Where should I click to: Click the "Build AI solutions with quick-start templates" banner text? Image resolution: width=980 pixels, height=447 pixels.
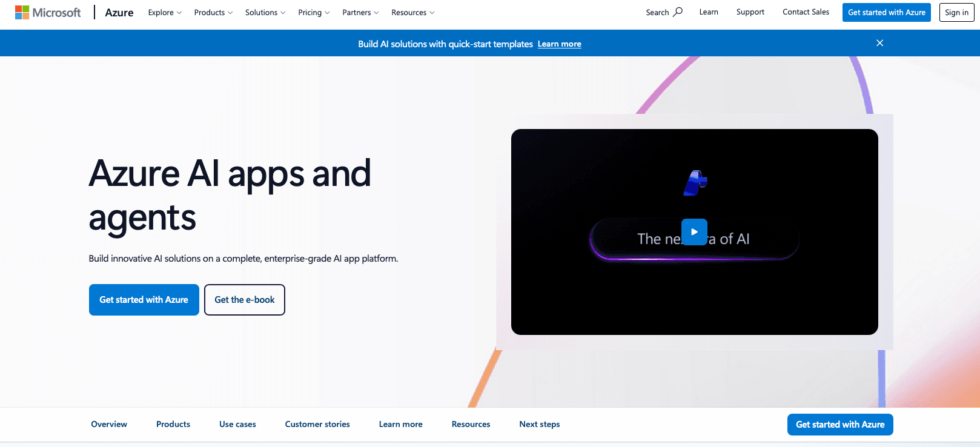(x=445, y=44)
